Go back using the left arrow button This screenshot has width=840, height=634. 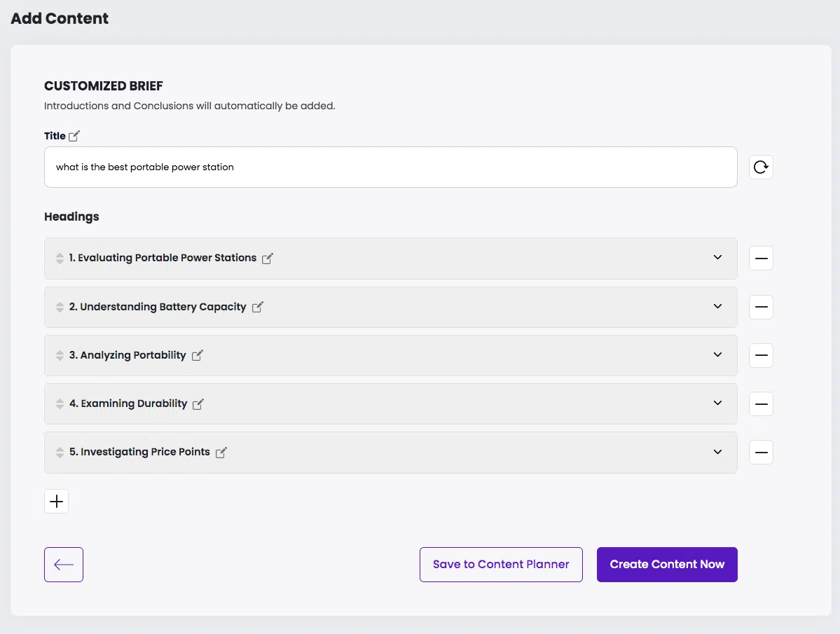click(64, 565)
